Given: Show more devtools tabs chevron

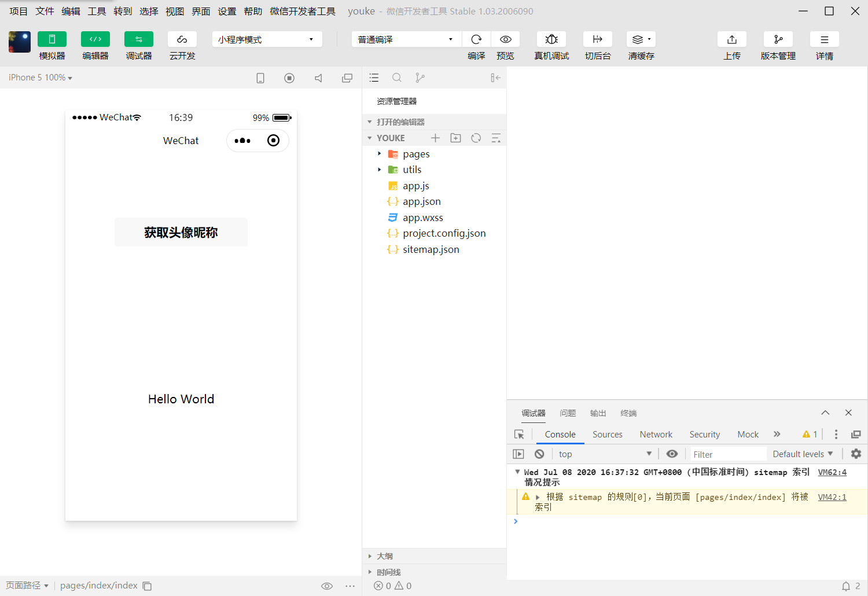Looking at the screenshot, I should click(777, 434).
